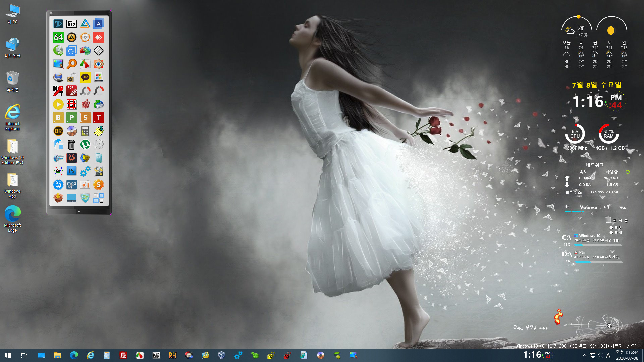Select the Microsoft Edge desktop shortcut

13,219
